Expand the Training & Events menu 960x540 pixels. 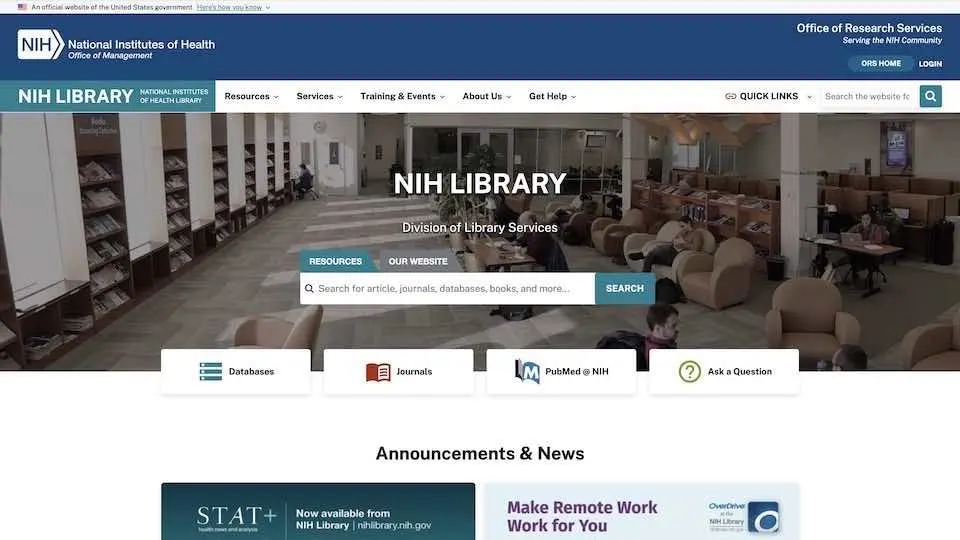(x=403, y=97)
